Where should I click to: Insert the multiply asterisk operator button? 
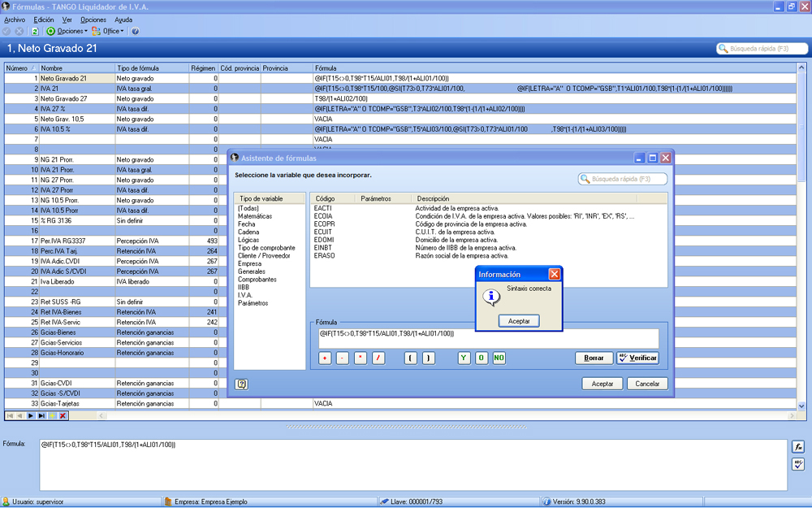coord(361,358)
